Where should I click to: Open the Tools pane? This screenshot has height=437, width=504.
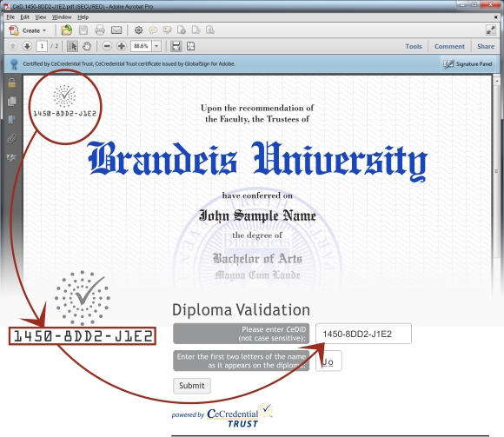tap(414, 46)
